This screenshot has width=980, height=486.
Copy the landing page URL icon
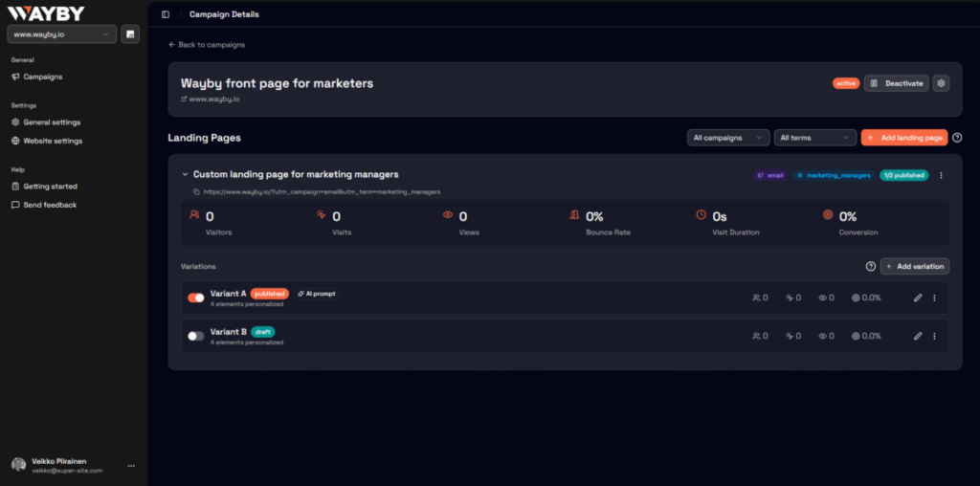(196, 191)
